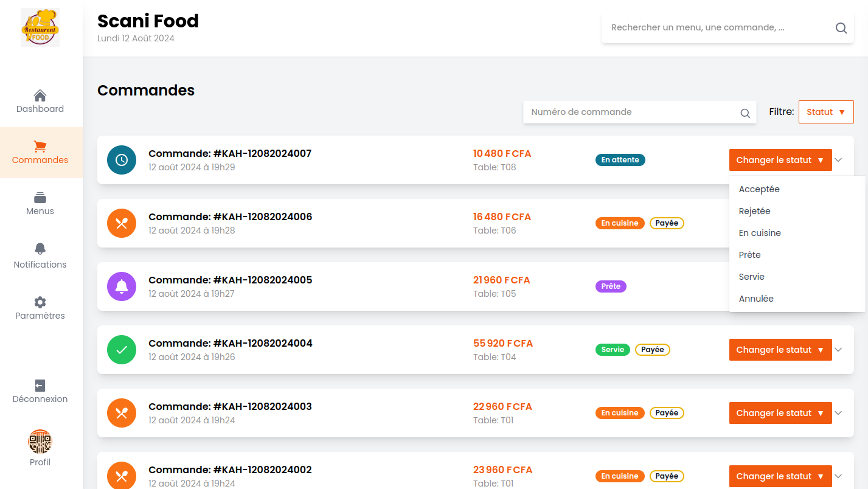The width and height of the screenshot is (868, 489).
Task: Open Changer le statut for order KAH-12082024004
Action: click(780, 350)
